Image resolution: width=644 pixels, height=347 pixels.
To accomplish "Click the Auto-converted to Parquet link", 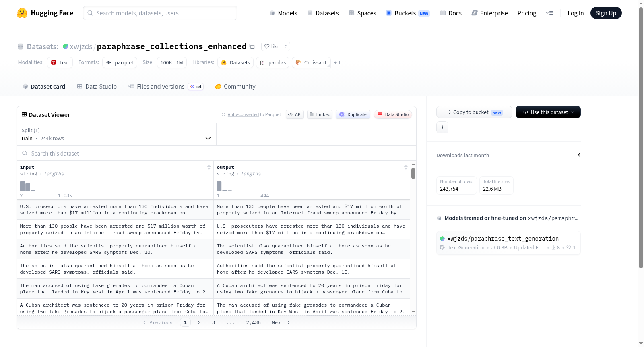I will tap(254, 114).
